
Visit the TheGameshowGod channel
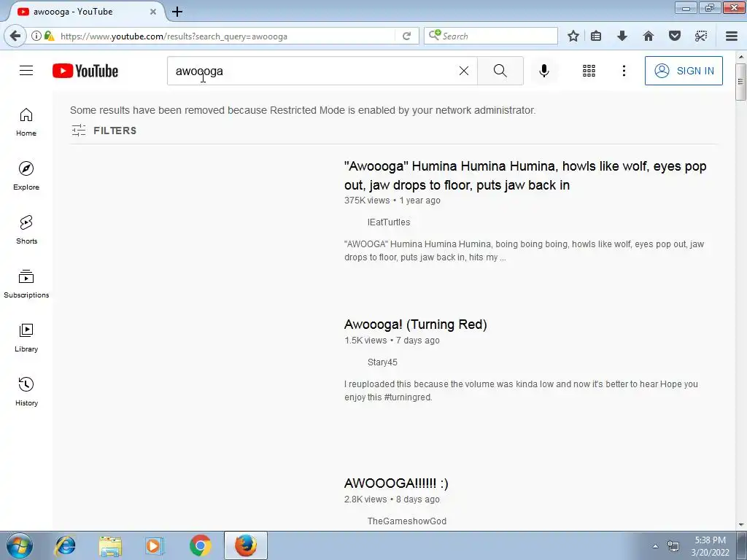(407, 521)
